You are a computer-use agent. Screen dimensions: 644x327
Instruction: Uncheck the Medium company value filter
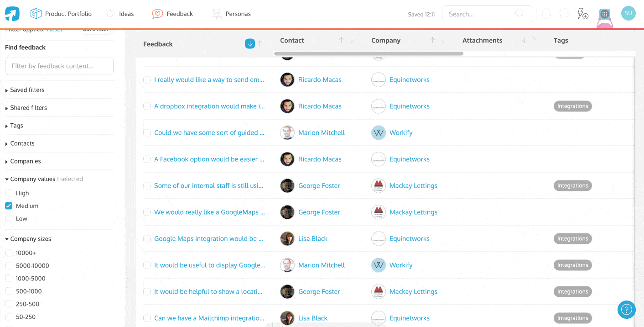[x=9, y=206]
